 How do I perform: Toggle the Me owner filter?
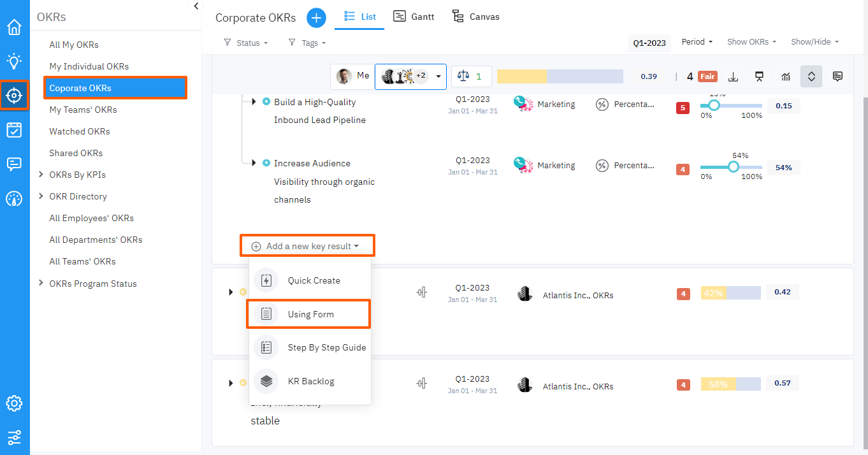coord(353,76)
